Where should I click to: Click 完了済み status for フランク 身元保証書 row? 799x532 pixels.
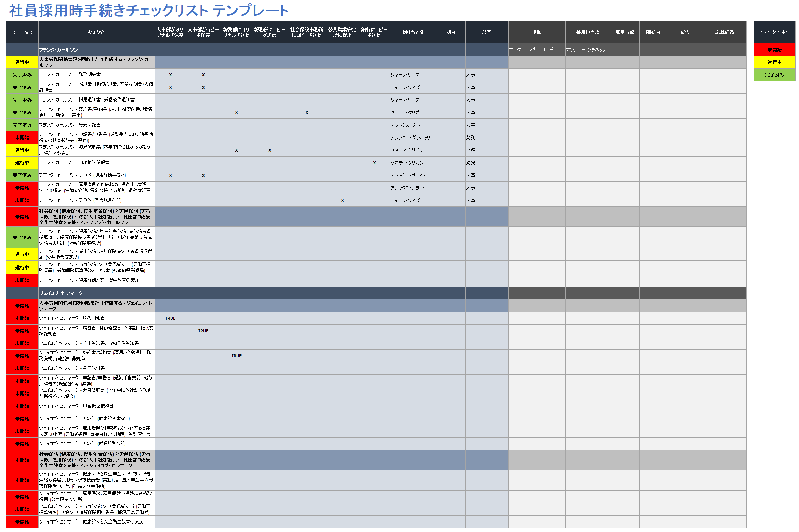tap(22, 125)
